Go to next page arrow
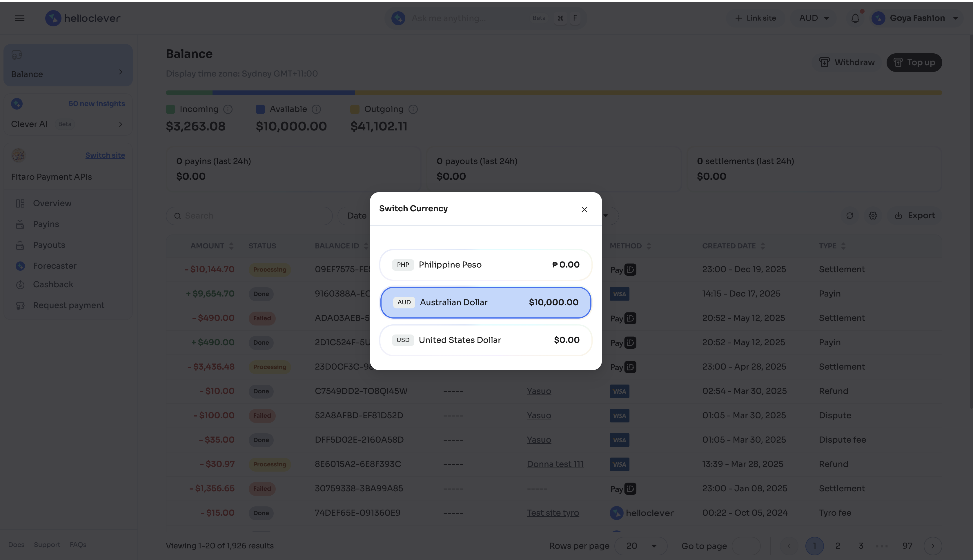 pos(933,546)
